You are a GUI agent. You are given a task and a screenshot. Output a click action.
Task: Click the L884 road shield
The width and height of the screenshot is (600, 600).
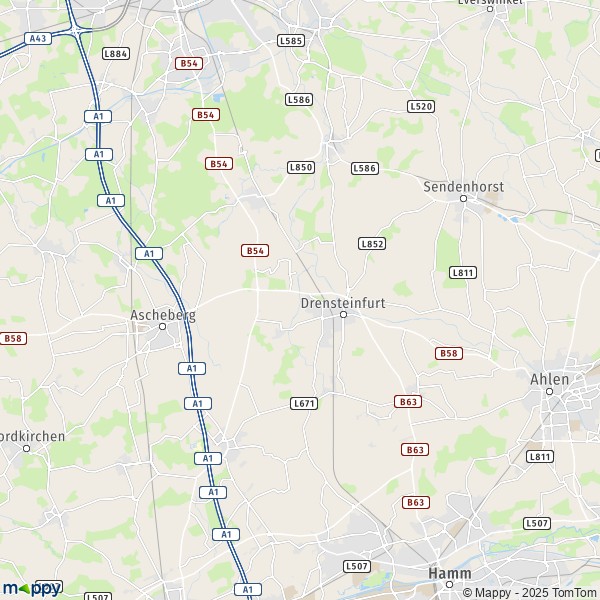(x=116, y=54)
